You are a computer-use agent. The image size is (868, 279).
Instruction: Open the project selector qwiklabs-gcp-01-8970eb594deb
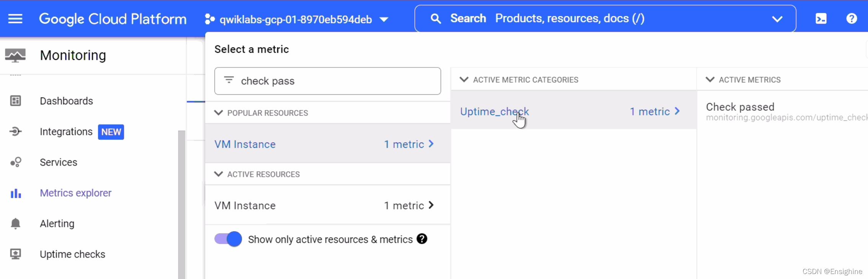click(x=297, y=19)
